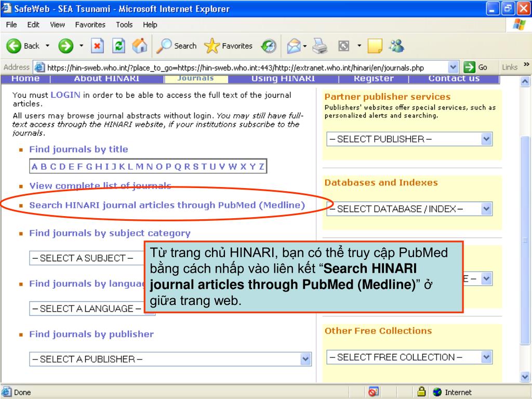Click the green Go arrow button

point(469,67)
